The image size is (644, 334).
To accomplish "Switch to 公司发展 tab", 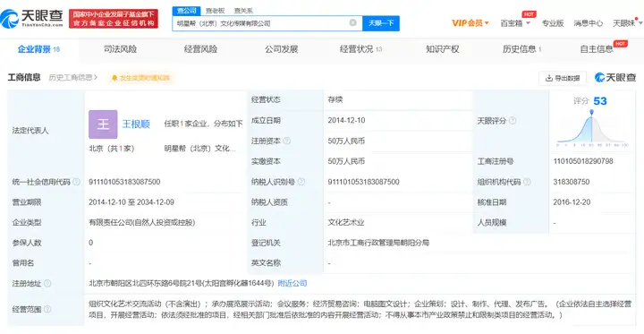I will 281,49.
